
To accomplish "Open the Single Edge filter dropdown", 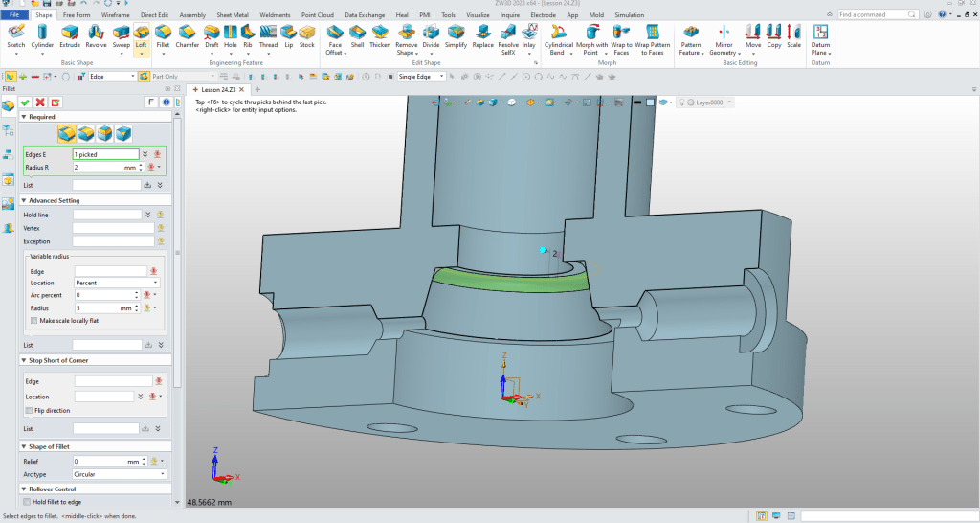I will 422,77.
